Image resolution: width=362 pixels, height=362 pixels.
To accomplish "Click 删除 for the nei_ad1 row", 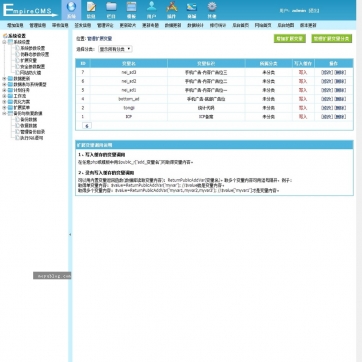I will (340, 90).
